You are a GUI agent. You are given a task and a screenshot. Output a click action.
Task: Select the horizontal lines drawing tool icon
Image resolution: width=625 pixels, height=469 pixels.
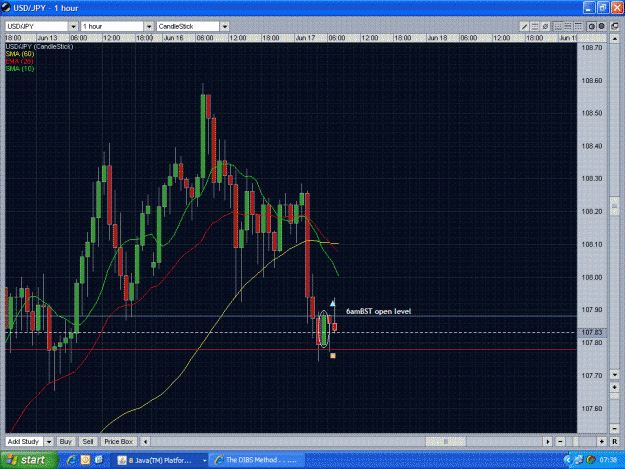click(x=535, y=27)
